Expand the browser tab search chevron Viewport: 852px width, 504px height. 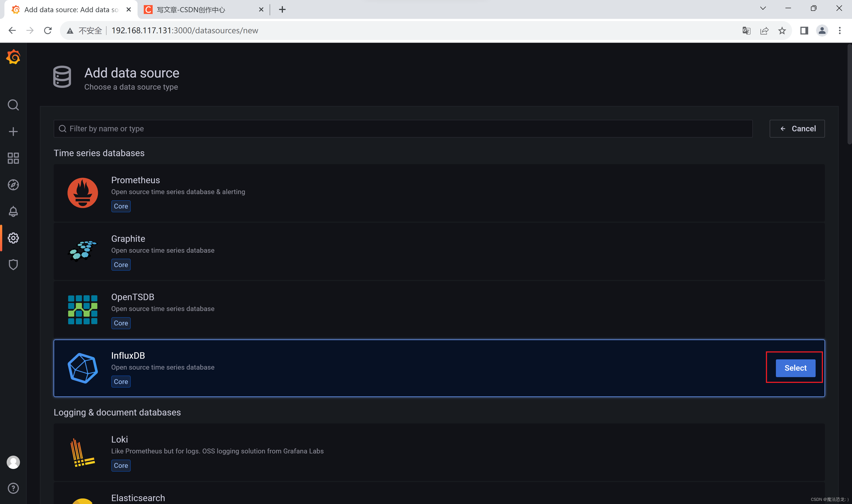pyautogui.click(x=763, y=8)
